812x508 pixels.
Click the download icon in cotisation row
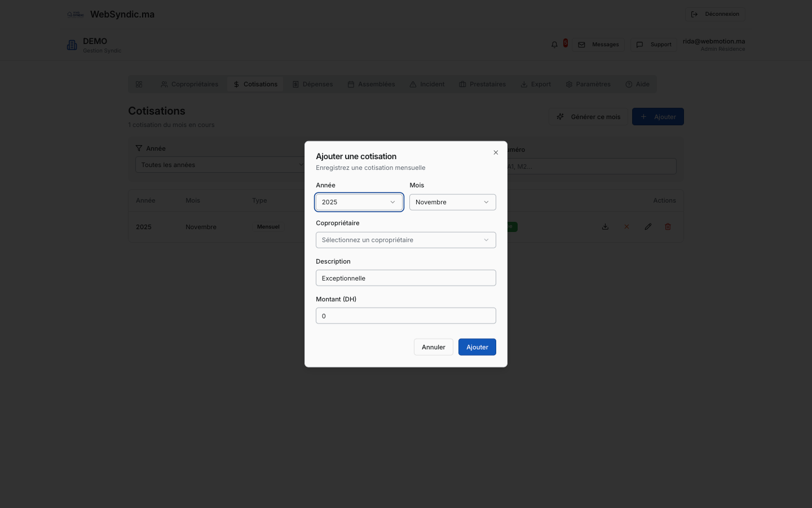[x=605, y=227]
